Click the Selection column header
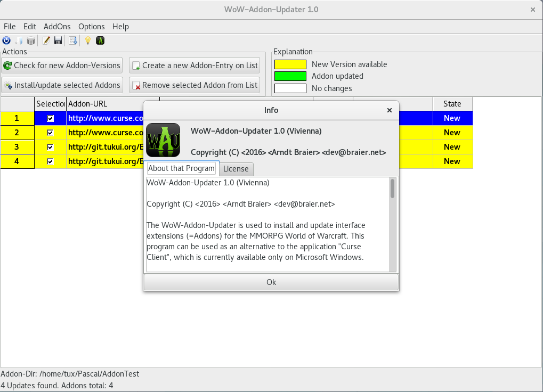Image resolution: width=543 pixels, height=392 pixels. point(50,104)
